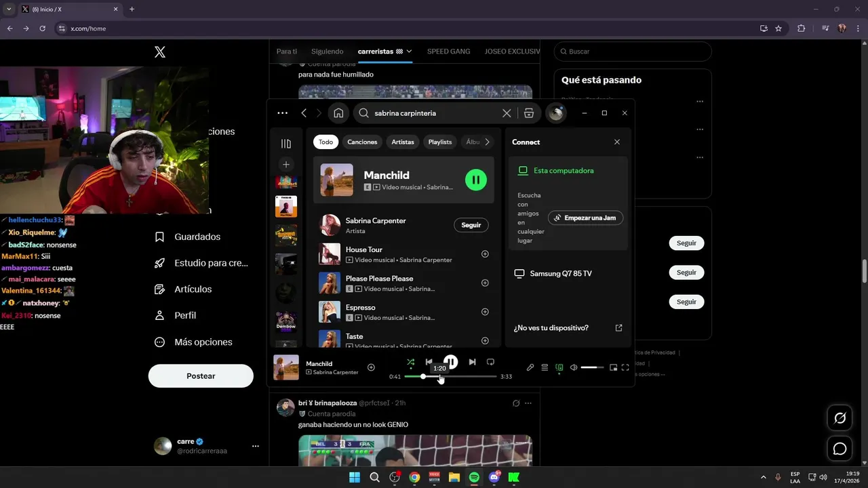Toggle repeat mode in Spotify player
Viewport: 868px width, 488px height.
[490, 362]
